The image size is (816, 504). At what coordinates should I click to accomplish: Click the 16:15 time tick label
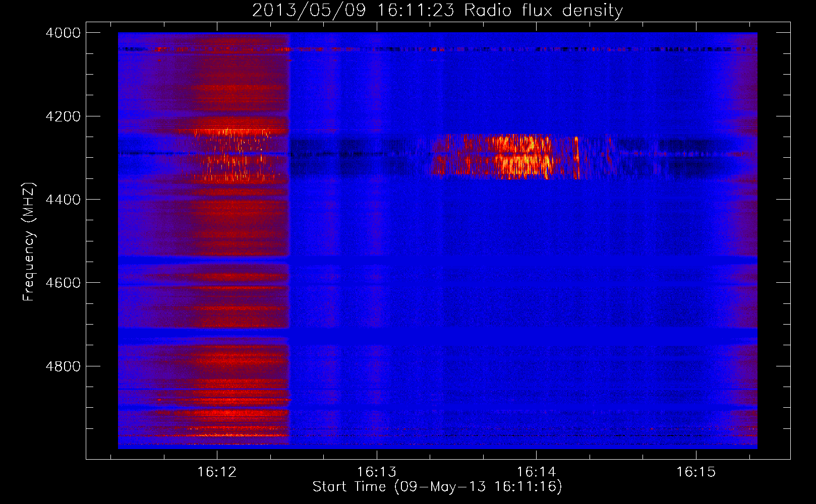[x=696, y=472]
